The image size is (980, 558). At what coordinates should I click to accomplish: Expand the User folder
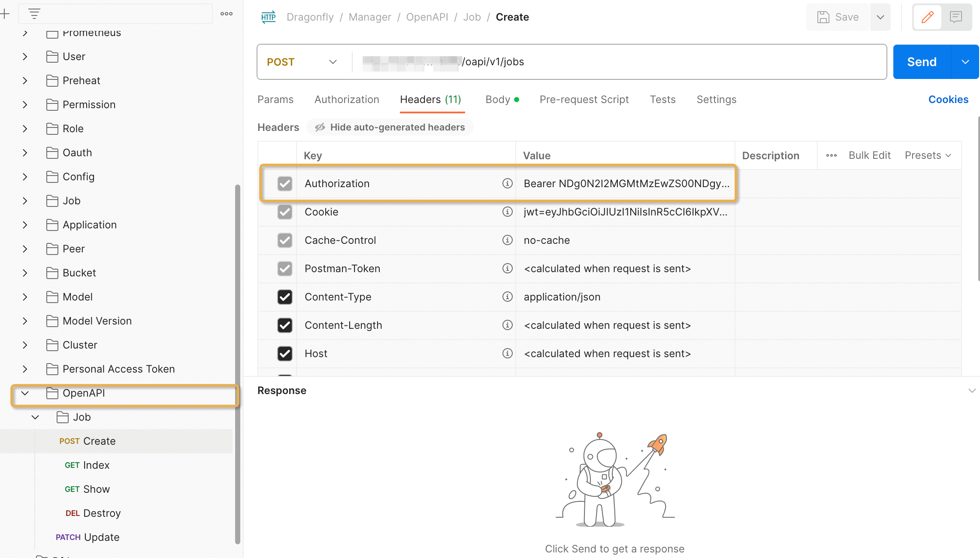point(25,57)
